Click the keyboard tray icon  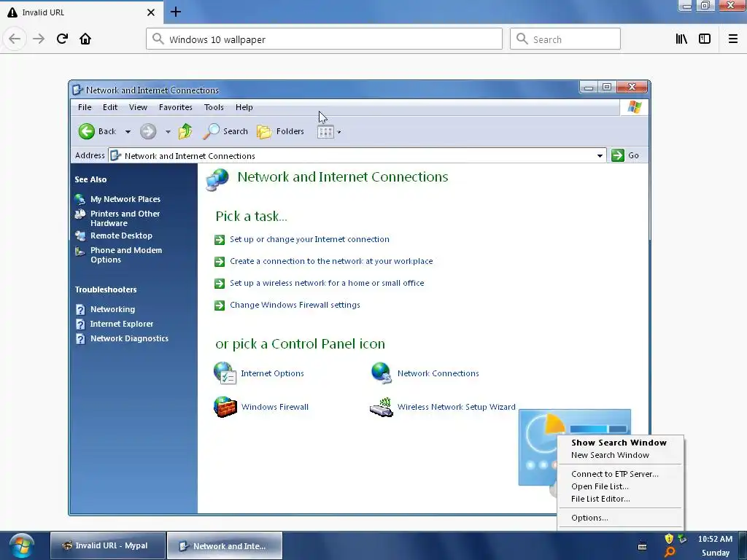[x=642, y=545]
